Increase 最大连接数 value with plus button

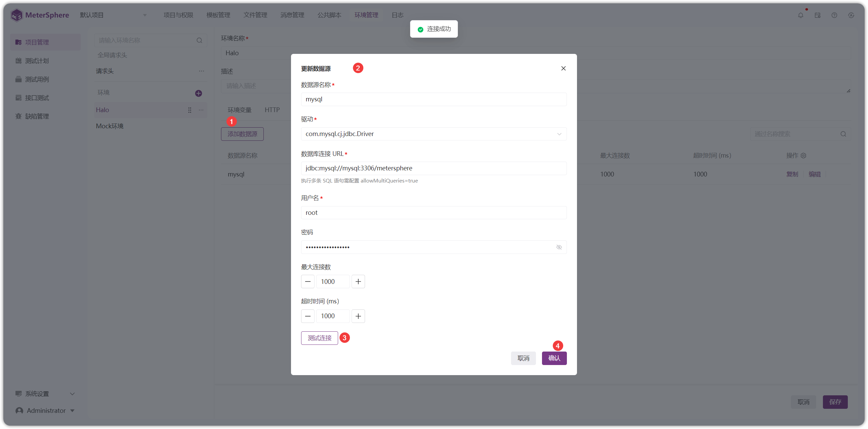tap(358, 282)
